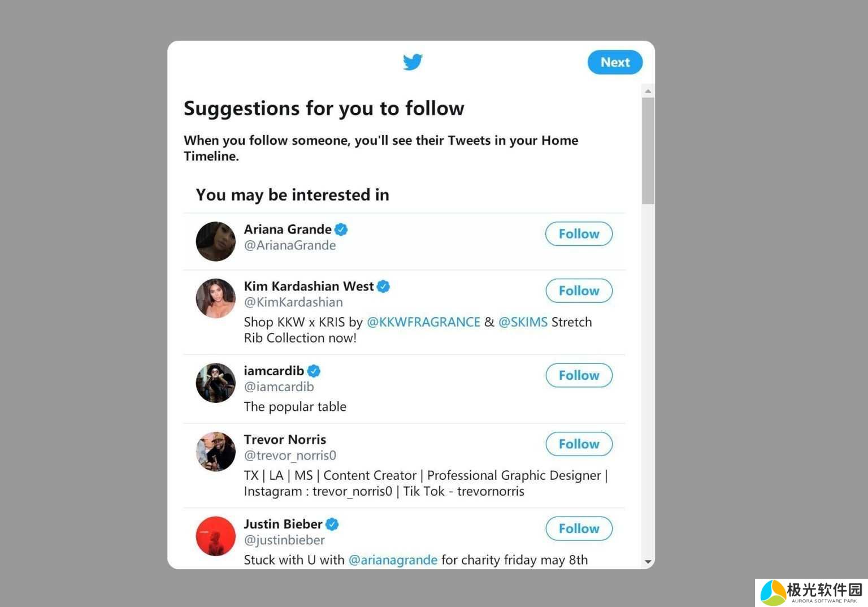The height and width of the screenshot is (607, 868).
Task: Open Justin Bieber's red avatar
Action: click(x=215, y=536)
